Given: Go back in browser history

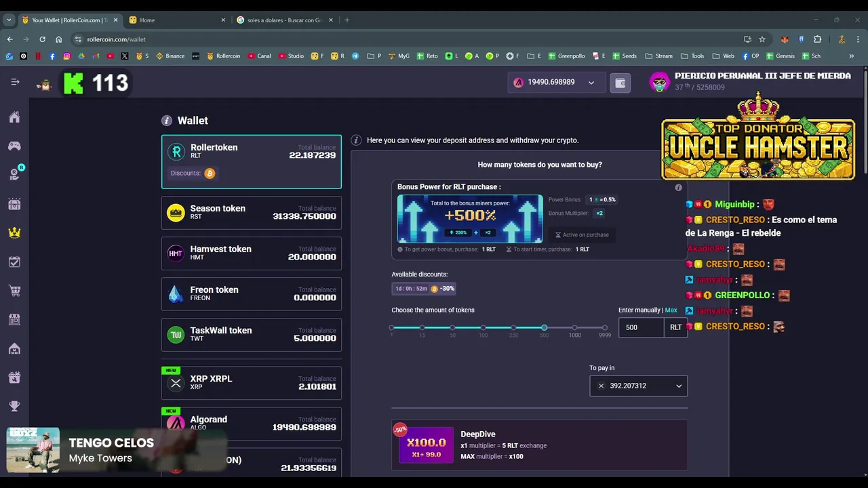Looking at the screenshot, I should coord(9,39).
